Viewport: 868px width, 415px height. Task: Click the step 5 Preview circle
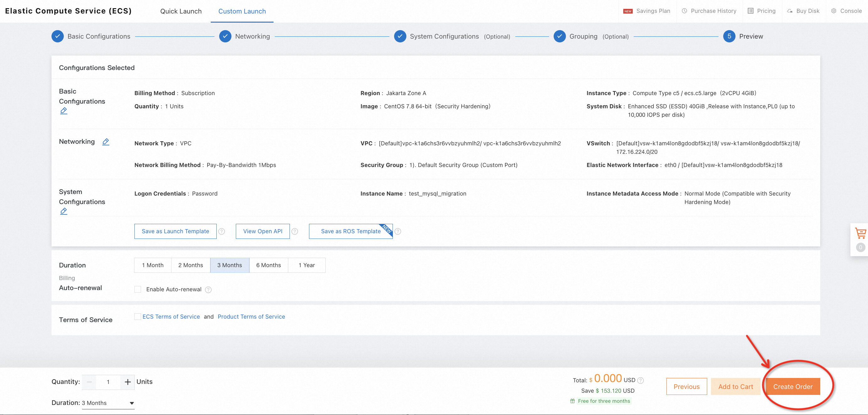(x=729, y=36)
